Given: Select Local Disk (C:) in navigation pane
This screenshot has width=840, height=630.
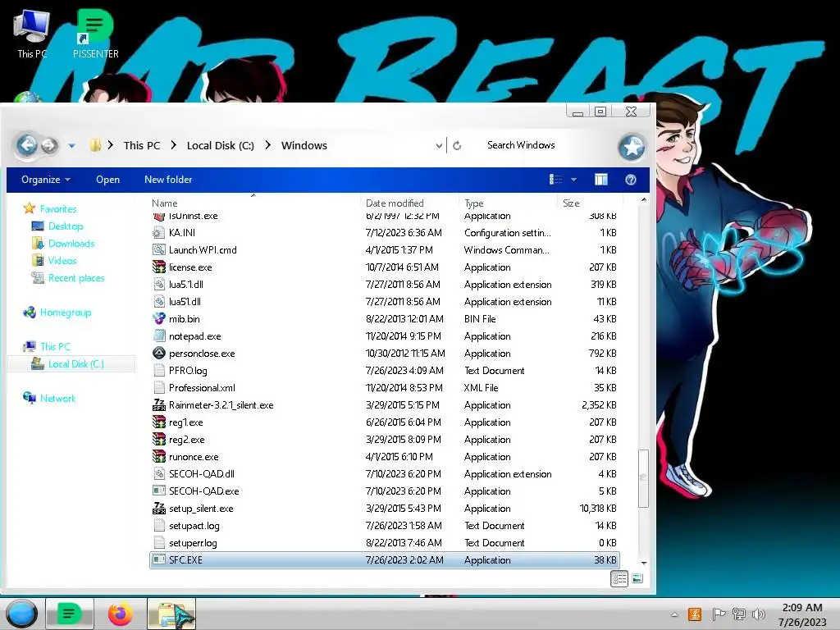Looking at the screenshot, I should 75,363.
